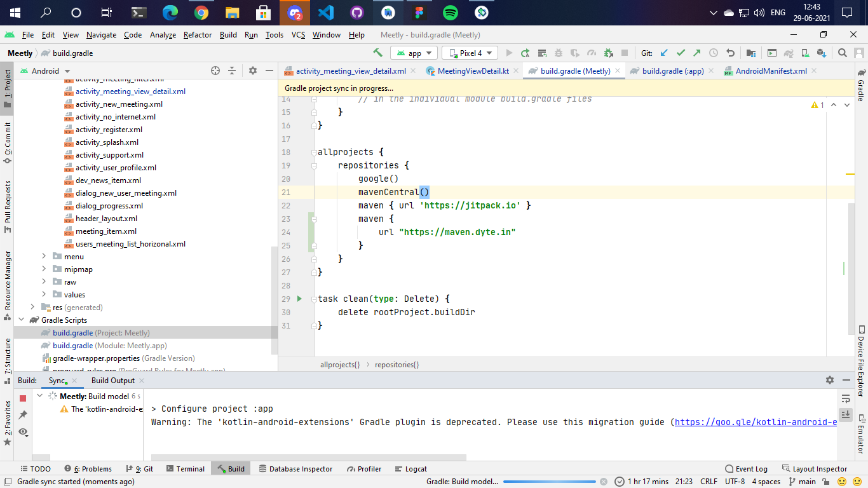868x488 pixels.
Task: Open the Terminal tool window
Action: [185, 469]
